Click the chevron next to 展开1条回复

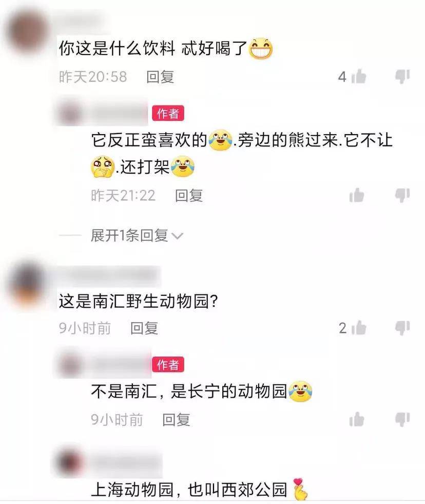pos(177,236)
